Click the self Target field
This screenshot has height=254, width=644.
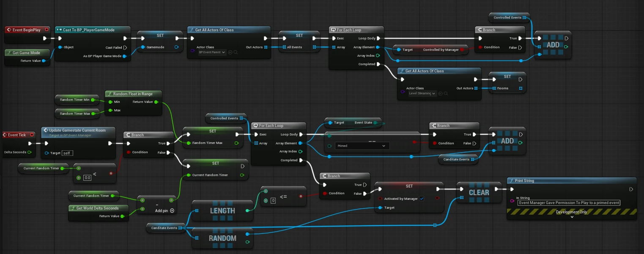[67, 153]
